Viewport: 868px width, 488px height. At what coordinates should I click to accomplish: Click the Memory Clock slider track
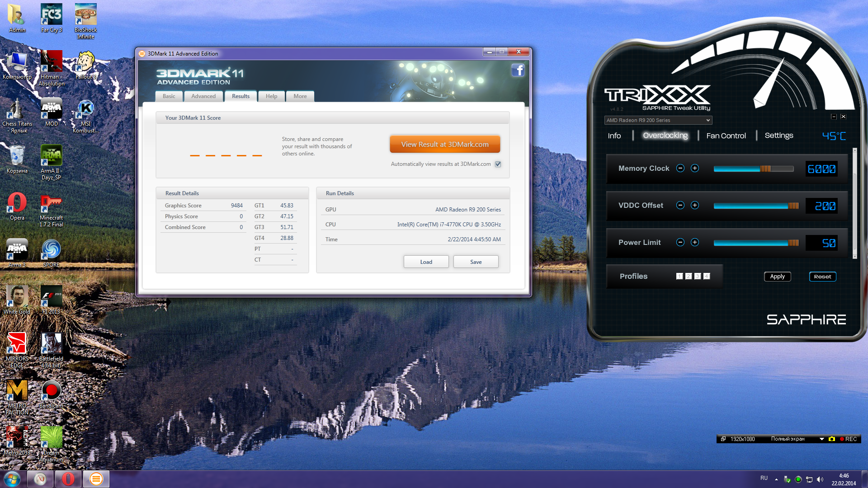753,169
